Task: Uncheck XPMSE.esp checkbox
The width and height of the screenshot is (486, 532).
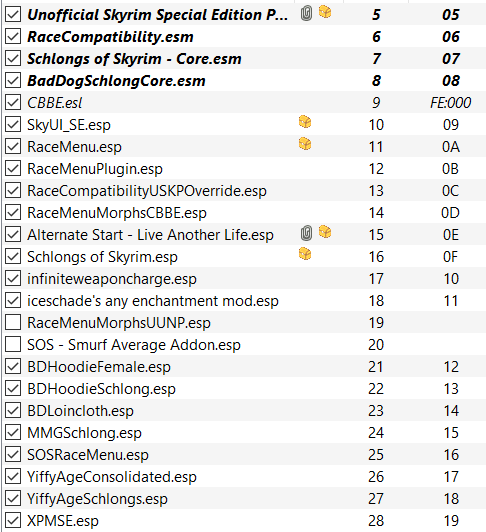Action: tap(13, 520)
